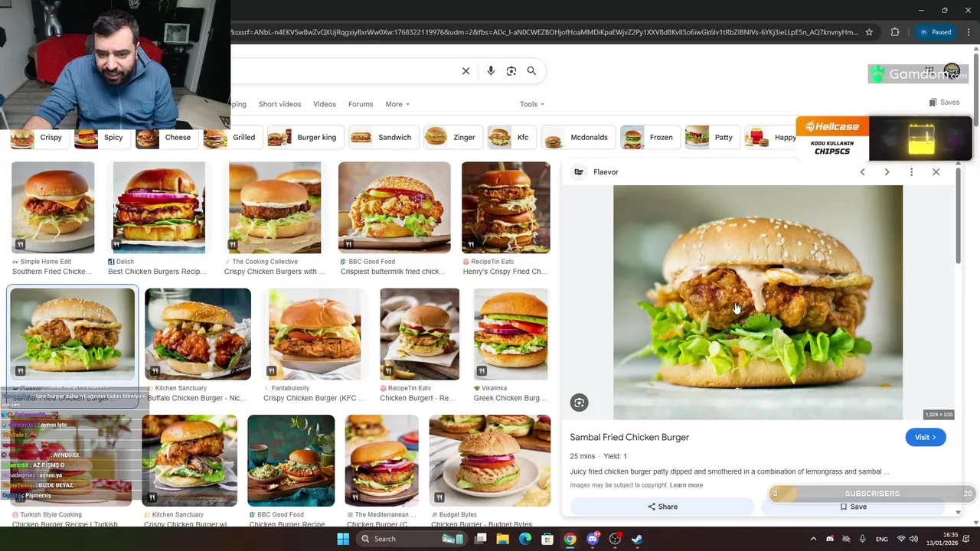Open the Google Search box on the taskbar
Viewport: 980px width, 551px height.
[x=411, y=539]
